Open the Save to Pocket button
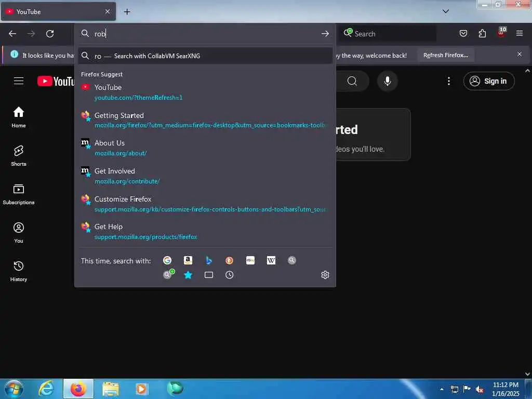 point(463,34)
